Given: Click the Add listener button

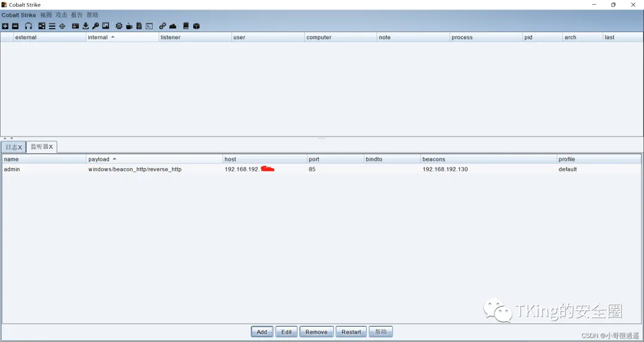Looking at the screenshot, I should coord(262,332).
